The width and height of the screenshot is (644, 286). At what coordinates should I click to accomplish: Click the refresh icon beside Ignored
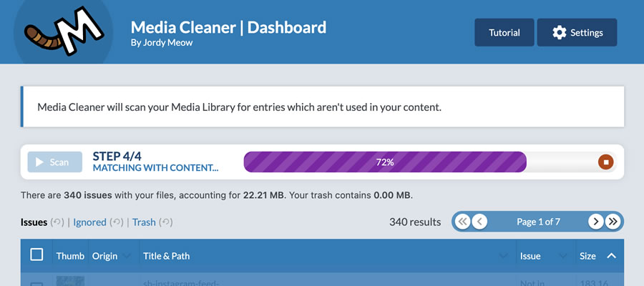tap(116, 222)
